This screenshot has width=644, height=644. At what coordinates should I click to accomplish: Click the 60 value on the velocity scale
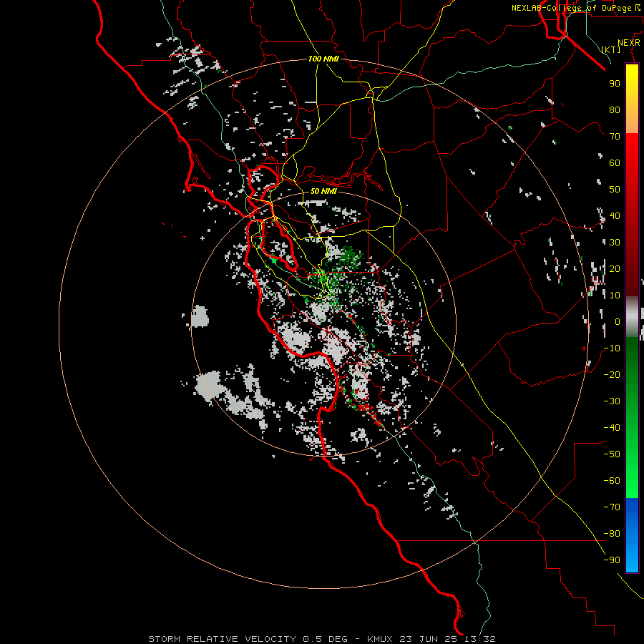click(x=615, y=162)
